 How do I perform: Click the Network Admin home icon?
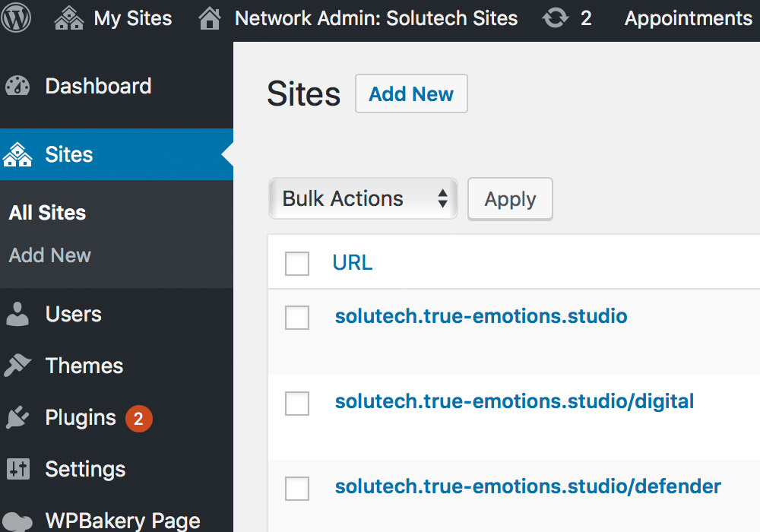[x=210, y=18]
